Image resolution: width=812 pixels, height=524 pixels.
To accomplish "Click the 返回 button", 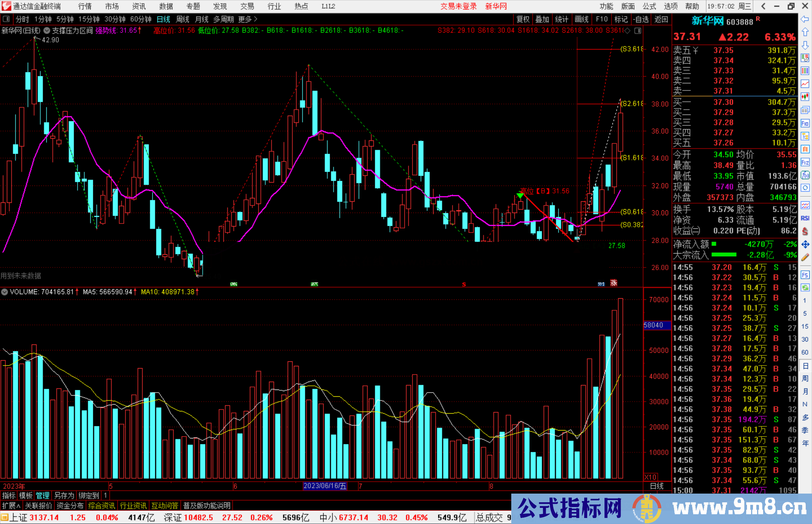I will [661, 19].
